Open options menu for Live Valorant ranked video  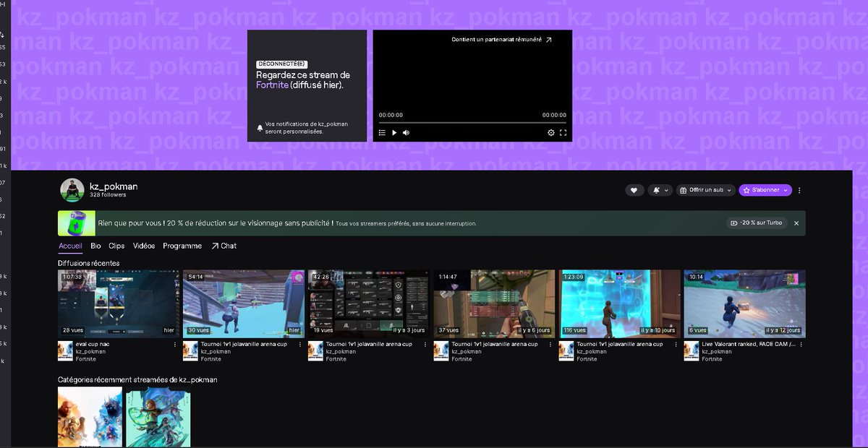pos(801,345)
